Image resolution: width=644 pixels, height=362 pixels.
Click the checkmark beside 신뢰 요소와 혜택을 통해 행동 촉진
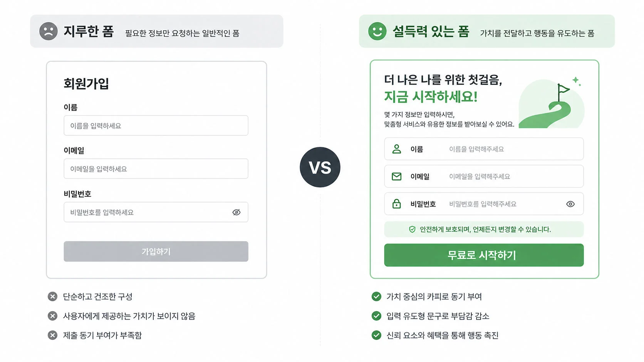(x=376, y=335)
